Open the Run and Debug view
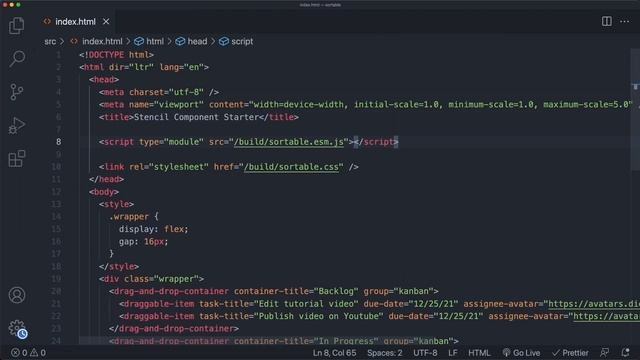The image size is (640, 360). click(17, 125)
